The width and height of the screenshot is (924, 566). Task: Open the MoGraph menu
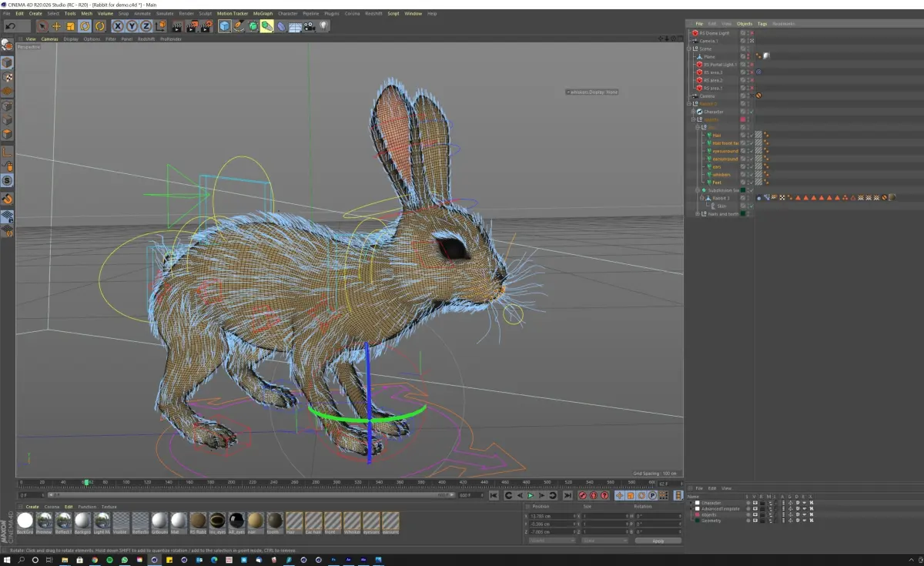click(x=263, y=13)
